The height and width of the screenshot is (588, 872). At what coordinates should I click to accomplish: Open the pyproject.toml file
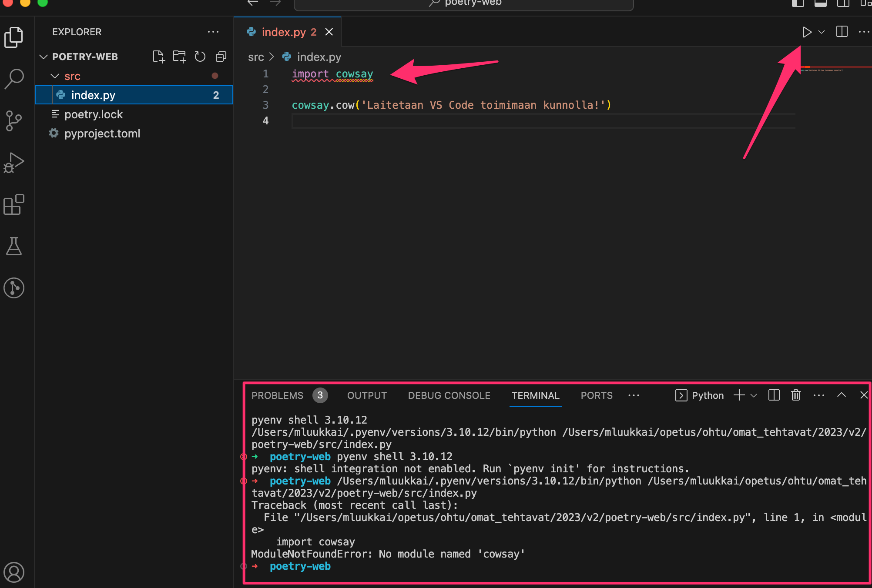pos(102,134)
